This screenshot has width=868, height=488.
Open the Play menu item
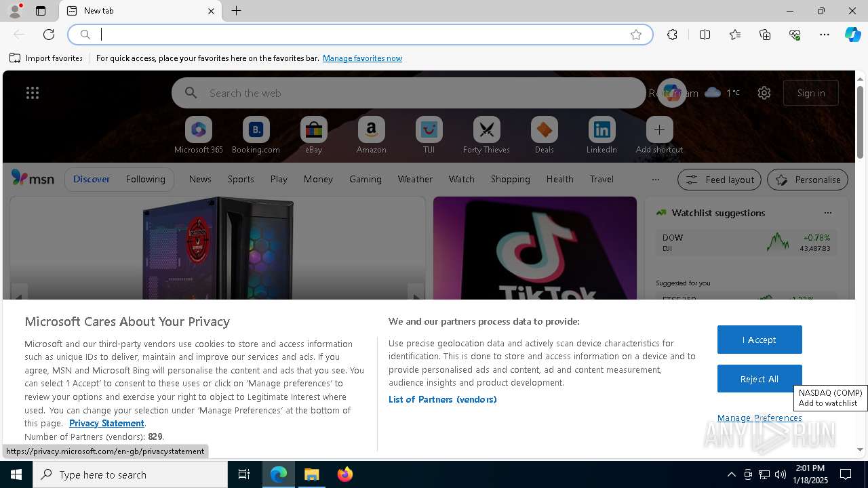pos(279,179)
